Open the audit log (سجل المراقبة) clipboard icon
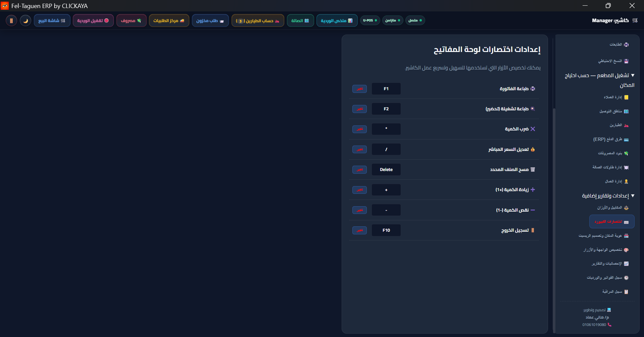 [x=626, y=292]
